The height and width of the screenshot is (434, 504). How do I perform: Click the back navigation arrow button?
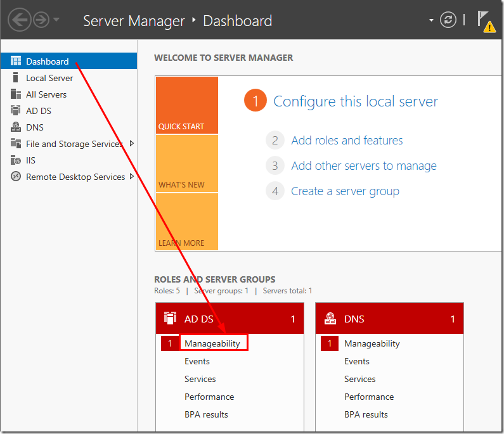[x=20, y=20]
